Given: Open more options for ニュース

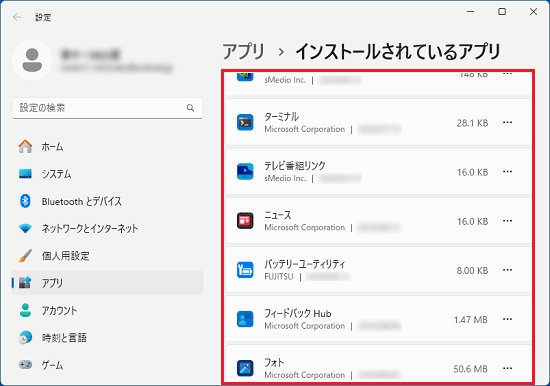Looking at the screenshot, I should [508, 221].
